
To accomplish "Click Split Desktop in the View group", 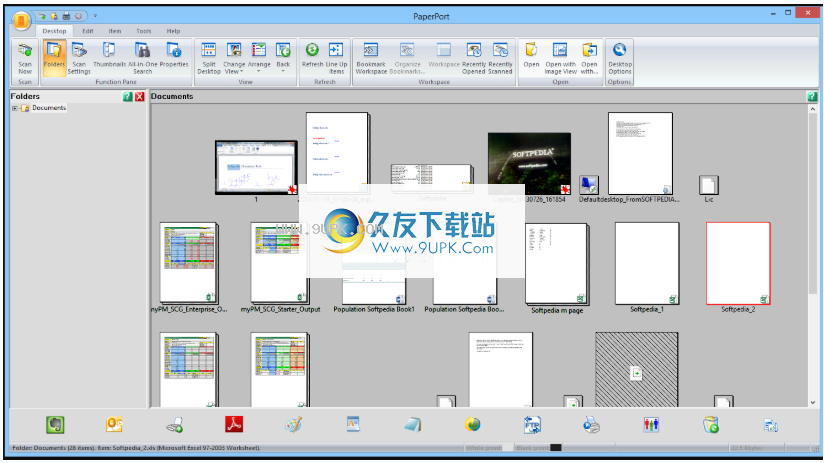I will 209,58.
